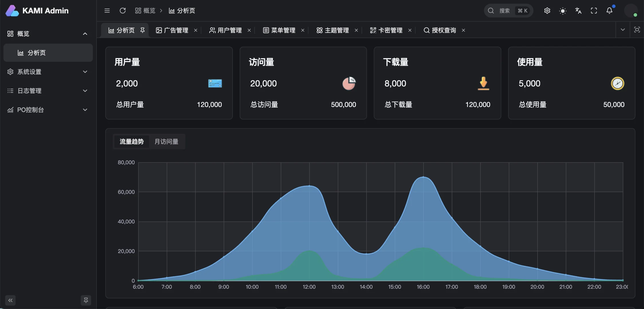Toggle light/dark theme sun icon

(563, 11)
